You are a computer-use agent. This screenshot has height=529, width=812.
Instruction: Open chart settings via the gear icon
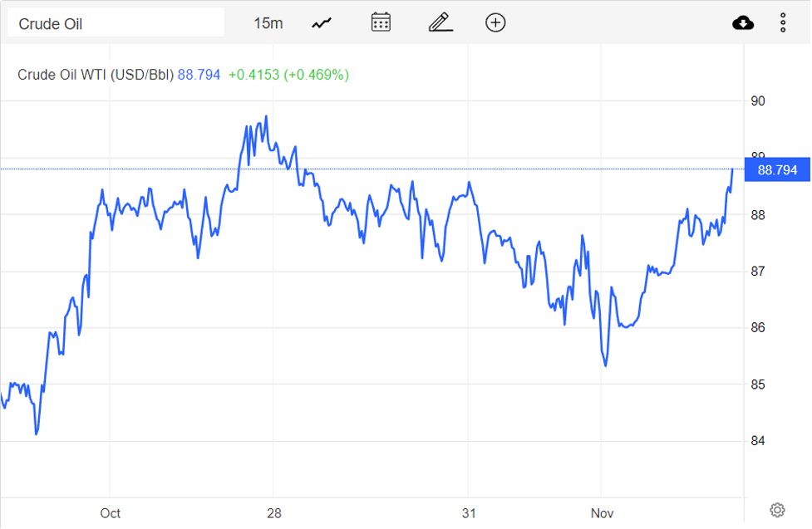pos(777,509)
